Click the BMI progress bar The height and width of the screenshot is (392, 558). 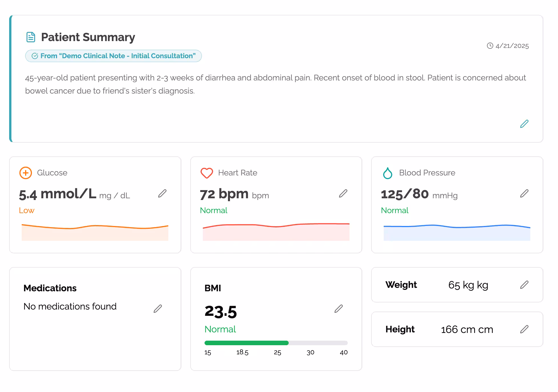coord(276,343)
